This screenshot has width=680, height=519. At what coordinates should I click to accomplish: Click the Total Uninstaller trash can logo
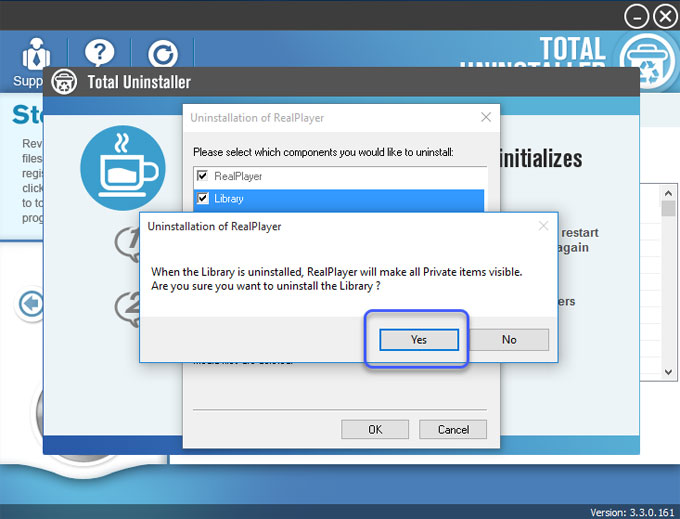647,62
